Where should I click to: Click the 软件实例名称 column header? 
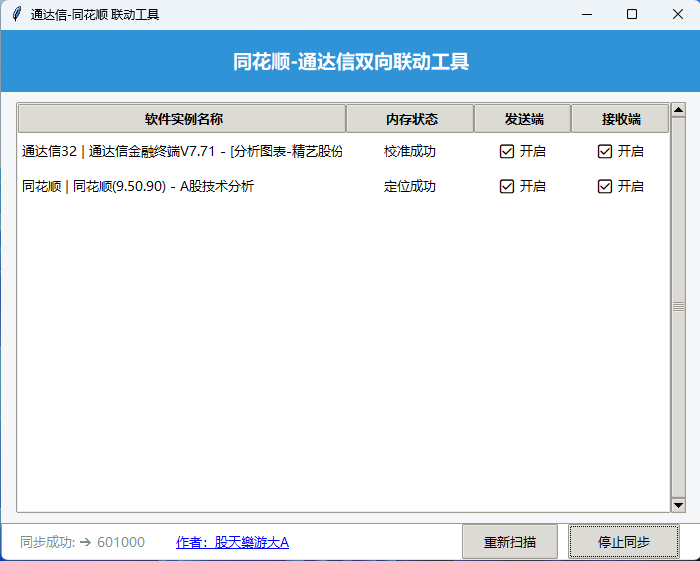pyautogui.click(x=182, y=119)
